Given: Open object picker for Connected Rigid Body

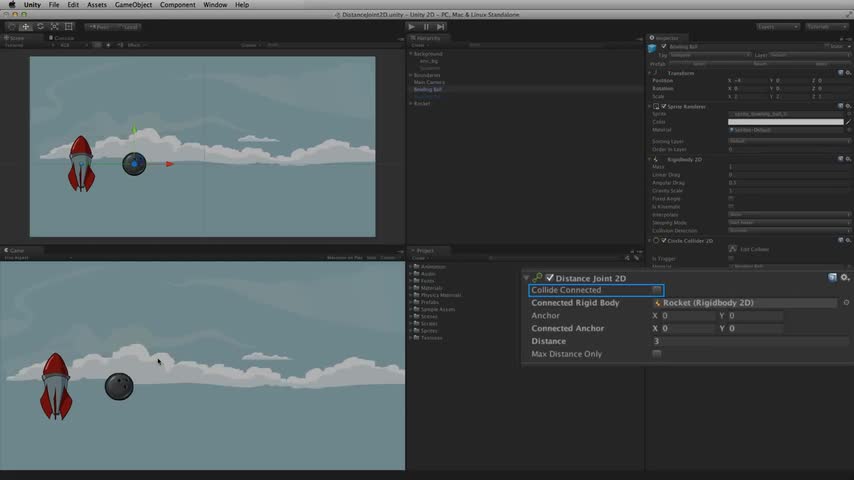Looking at the screenshot, I should [x=846, y=302].
